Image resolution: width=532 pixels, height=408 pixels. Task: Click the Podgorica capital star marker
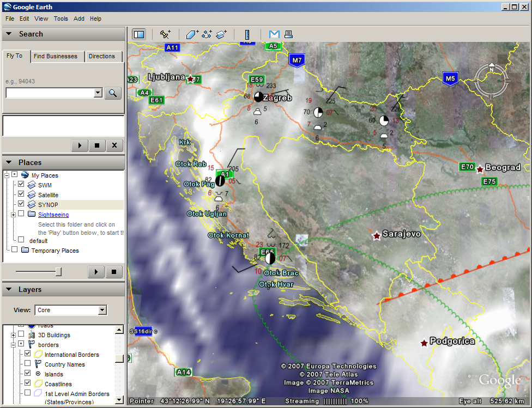(x=424, y=343)
